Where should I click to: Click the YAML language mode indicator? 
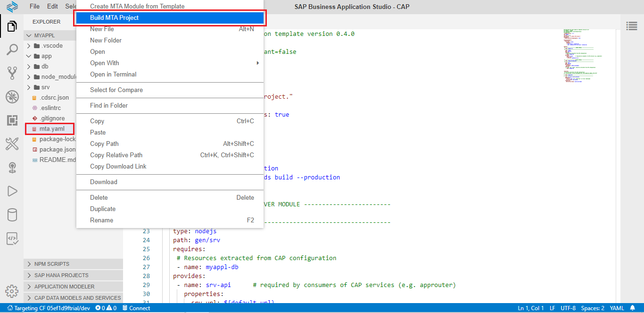tap(617, 308)
